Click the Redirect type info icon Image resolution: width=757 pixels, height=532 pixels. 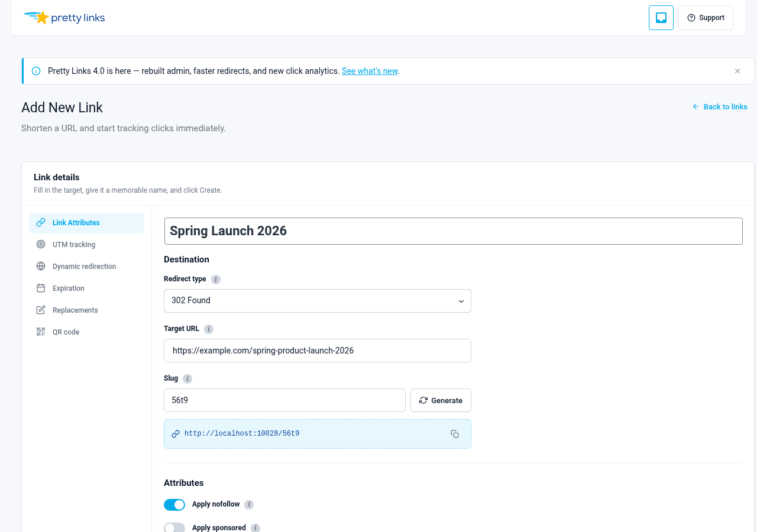pyautogui.click(x=216, y=280)
